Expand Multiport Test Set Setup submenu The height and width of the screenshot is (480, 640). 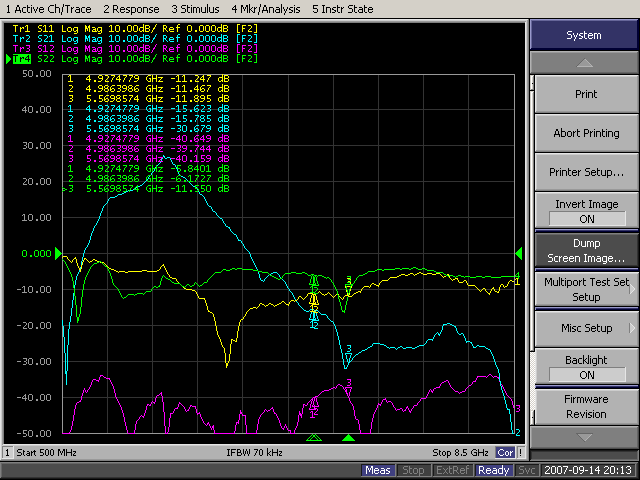[x=585, y=289]
